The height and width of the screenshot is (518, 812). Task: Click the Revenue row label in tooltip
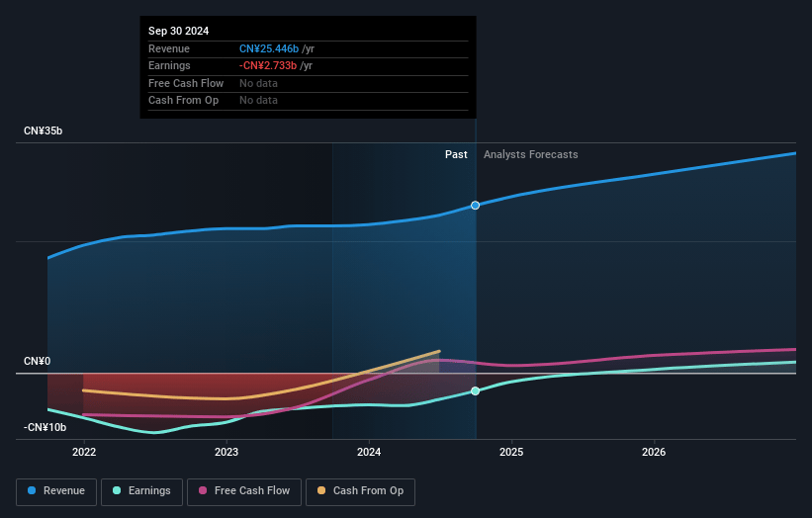169,48
